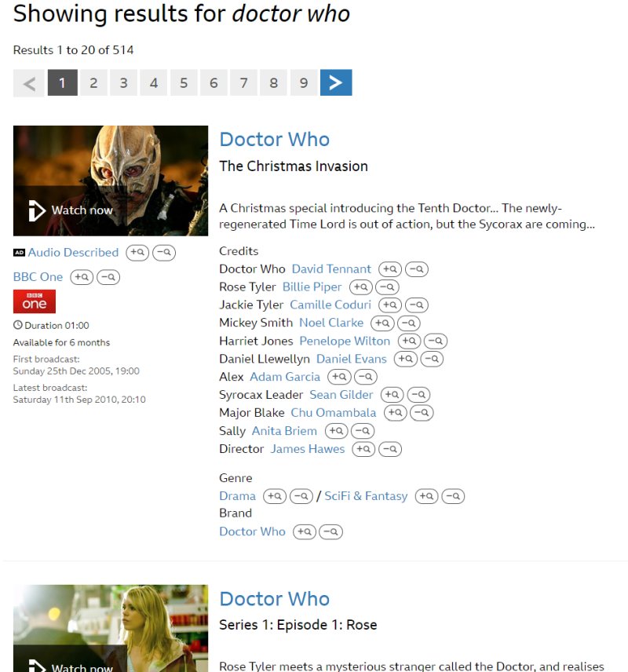The image size is (628, 672).
Task: Exclude Audio Described with minus icon
Action: click(x=164, y=253)
